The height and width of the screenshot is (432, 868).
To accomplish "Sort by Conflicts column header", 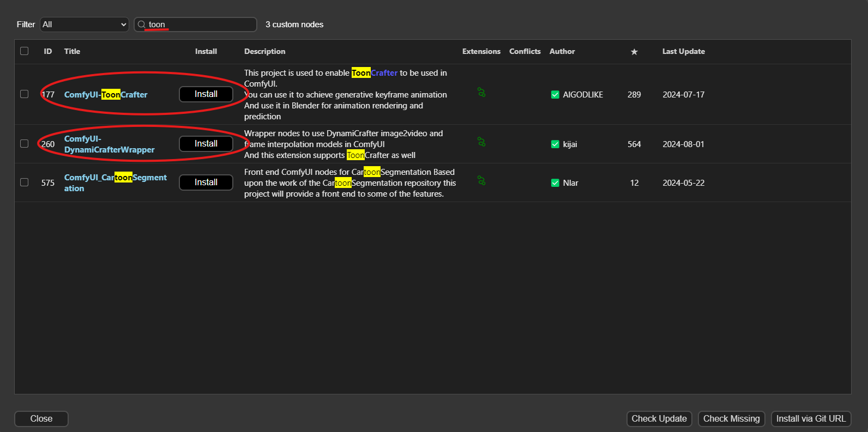I will pos(525,51).
